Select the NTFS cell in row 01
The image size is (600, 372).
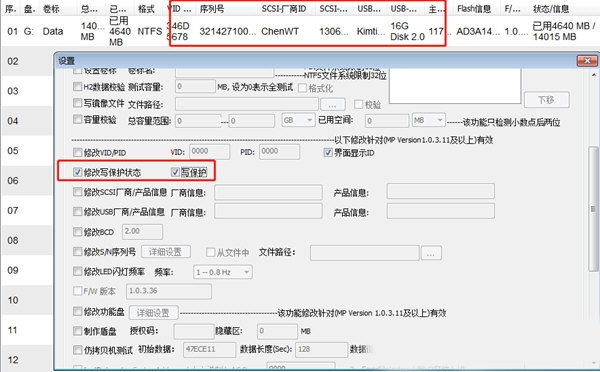click(150, 31)
